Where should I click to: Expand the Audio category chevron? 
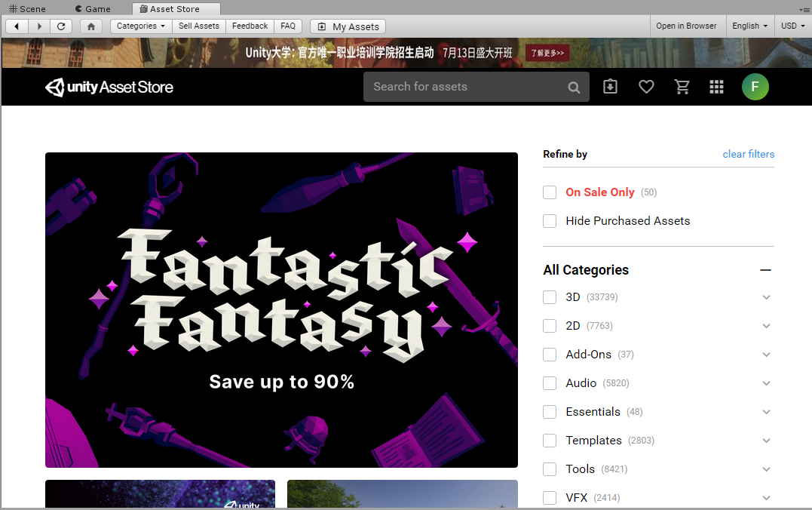point(767,383)
